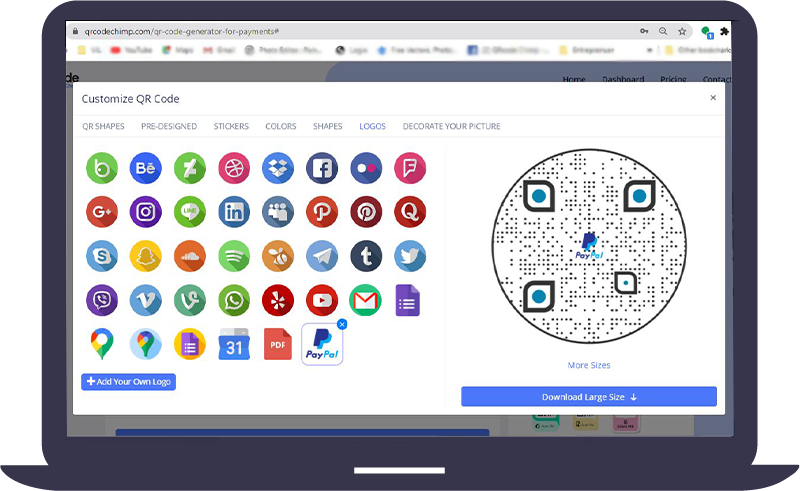Open the Decorate Your Picture tab
Viewport: 800px width, 491px height.
coord(451,126)
